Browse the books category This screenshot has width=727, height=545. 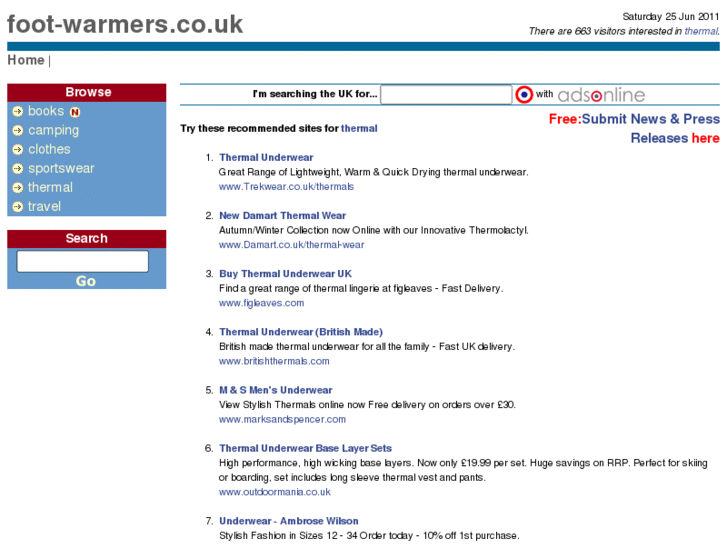point(46,111)
